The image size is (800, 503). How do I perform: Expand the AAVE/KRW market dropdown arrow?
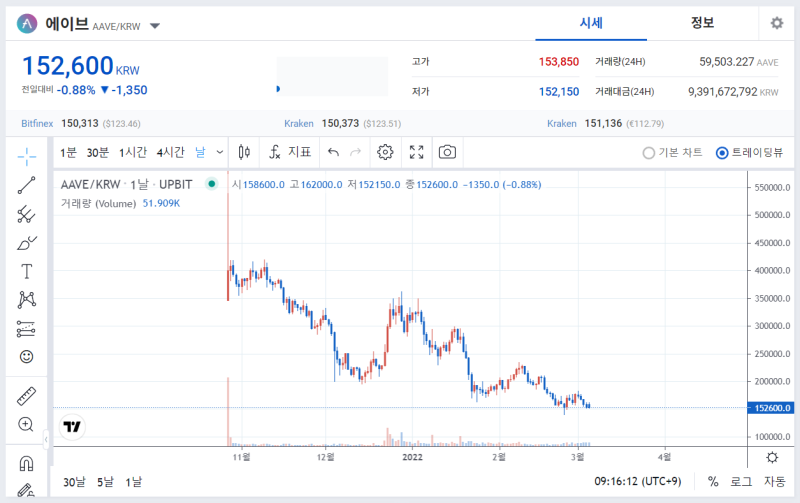click(155, 26)
